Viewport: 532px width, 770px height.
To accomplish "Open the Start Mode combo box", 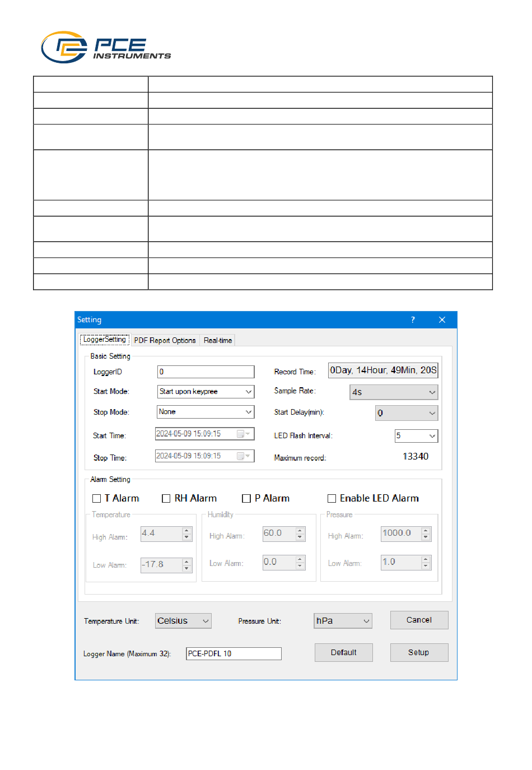I will coord(206,392).
